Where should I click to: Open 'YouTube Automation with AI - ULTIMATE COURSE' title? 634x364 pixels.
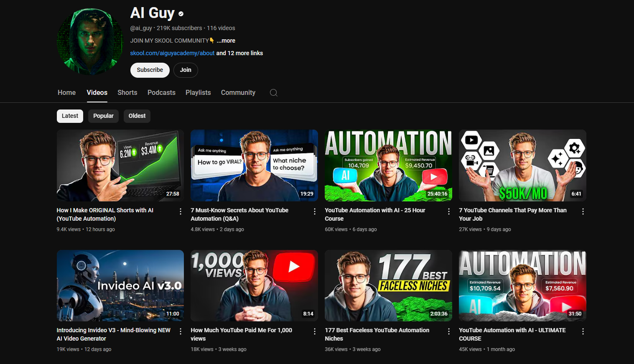point(512,334)
